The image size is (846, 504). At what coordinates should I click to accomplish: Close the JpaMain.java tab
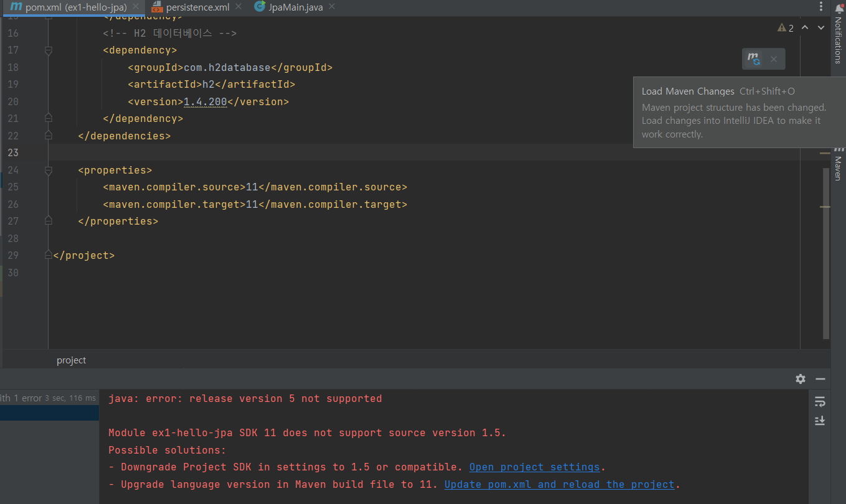331,7
